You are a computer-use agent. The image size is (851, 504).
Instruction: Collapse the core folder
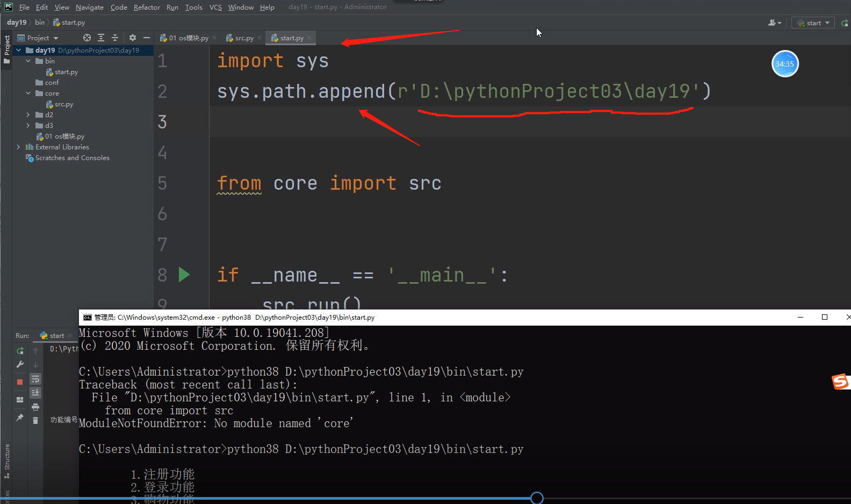(28, 93)
